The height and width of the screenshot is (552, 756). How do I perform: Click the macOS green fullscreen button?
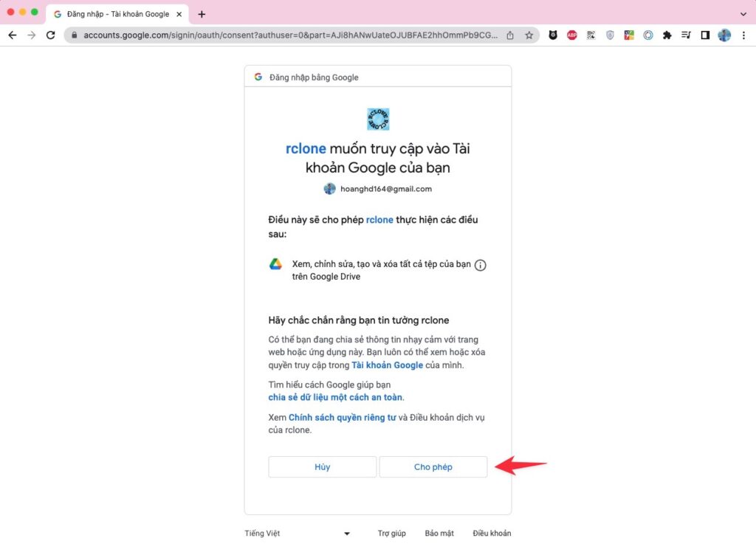tap(35, 12)
